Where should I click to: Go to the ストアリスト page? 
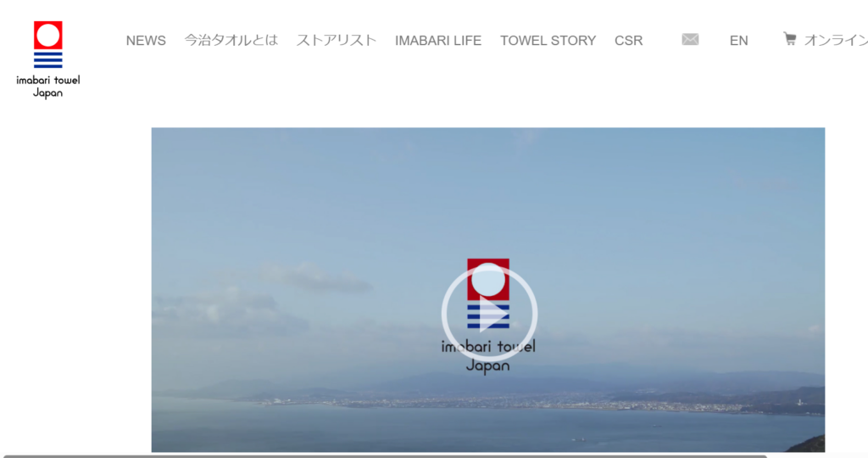tap(336, 40)
